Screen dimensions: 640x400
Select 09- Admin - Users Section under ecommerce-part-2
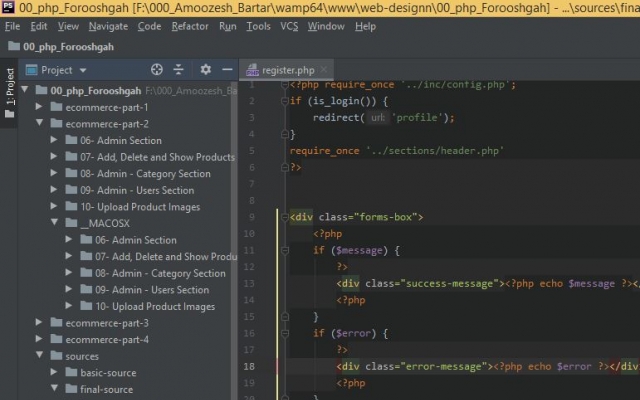[137, 190]
